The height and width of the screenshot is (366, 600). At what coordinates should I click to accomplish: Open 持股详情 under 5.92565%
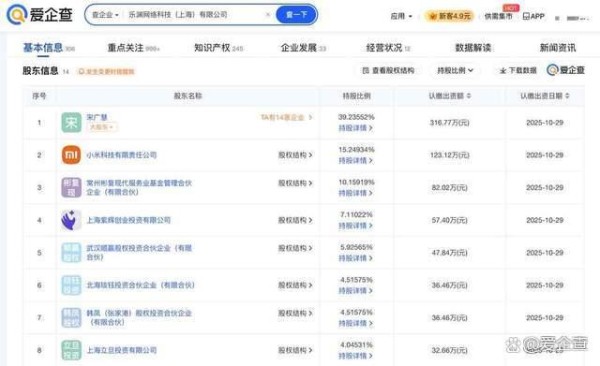355,258
